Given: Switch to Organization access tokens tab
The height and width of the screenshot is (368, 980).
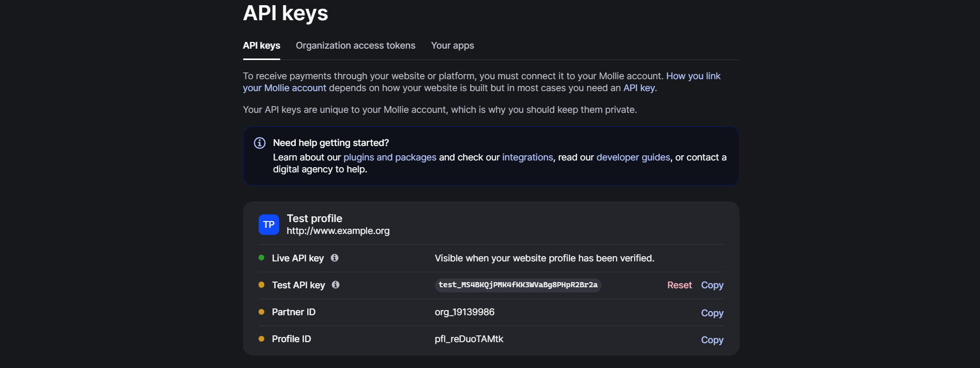Looking at the screenshot, I should pos(355,46).
